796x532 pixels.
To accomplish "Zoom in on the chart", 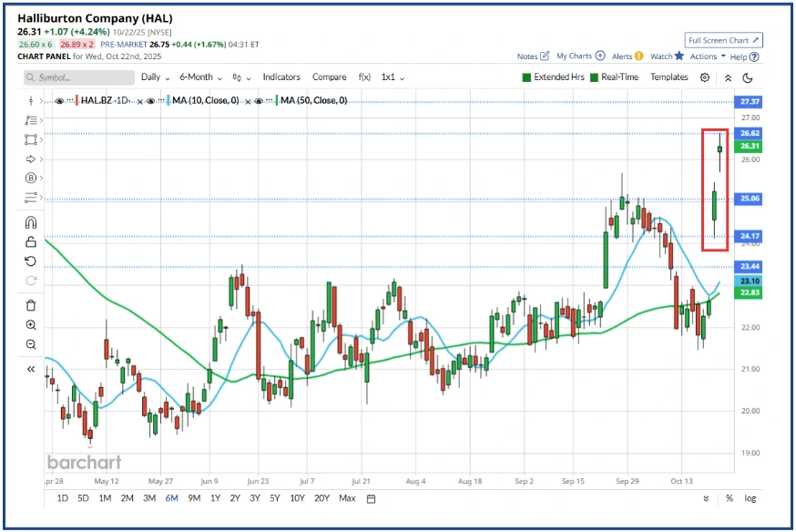I will [31, 325].
